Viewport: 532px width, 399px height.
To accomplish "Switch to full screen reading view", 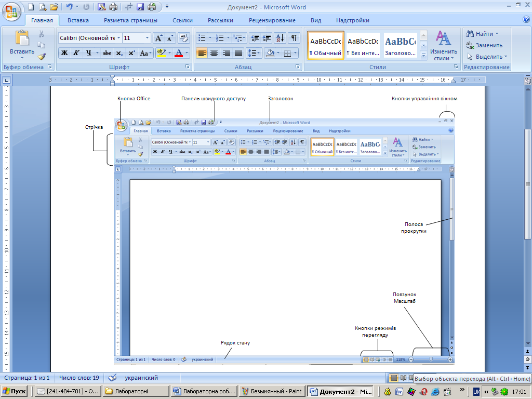I will point(403,378).
